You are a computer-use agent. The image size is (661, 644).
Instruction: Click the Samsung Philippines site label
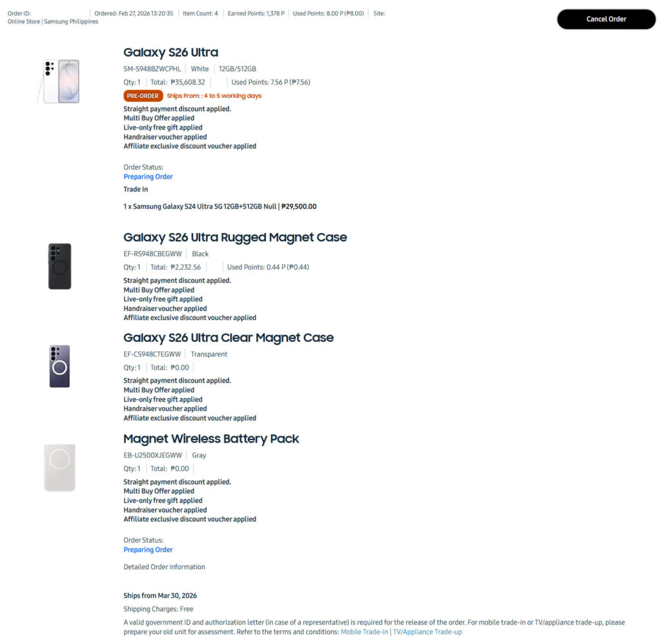point(70,21)
